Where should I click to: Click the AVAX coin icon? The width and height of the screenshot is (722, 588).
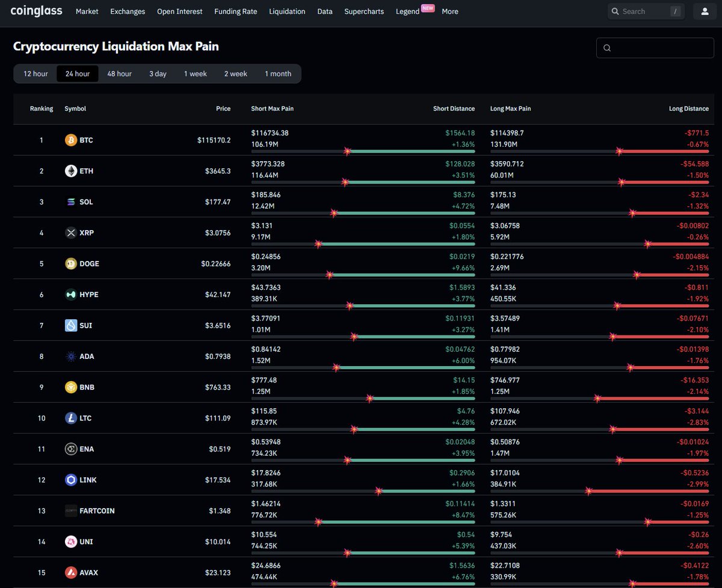[71, 572]
